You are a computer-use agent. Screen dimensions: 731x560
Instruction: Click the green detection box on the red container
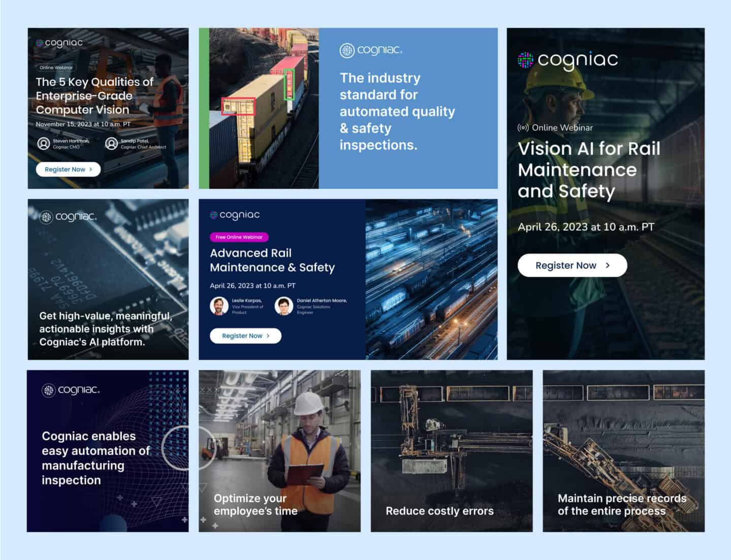tap(289, 84)
